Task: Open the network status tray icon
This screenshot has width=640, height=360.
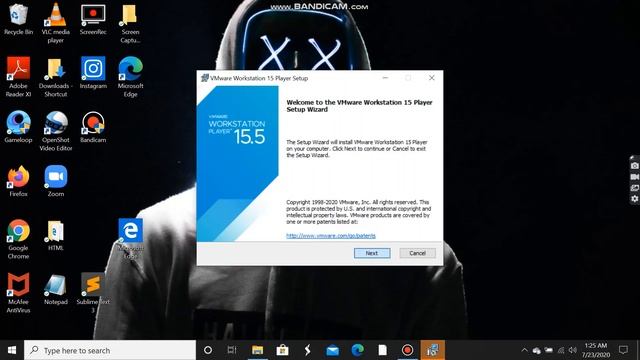Action: tap(561, 350)
